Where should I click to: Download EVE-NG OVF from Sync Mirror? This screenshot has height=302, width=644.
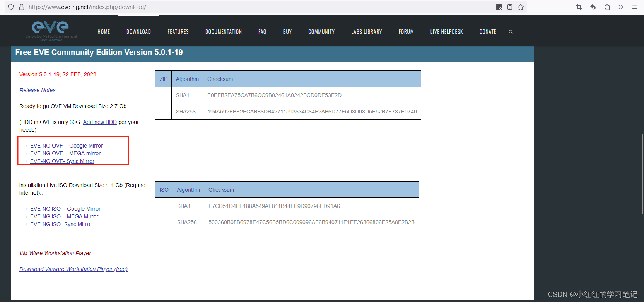pyautogui.click(x=62, y=161)
